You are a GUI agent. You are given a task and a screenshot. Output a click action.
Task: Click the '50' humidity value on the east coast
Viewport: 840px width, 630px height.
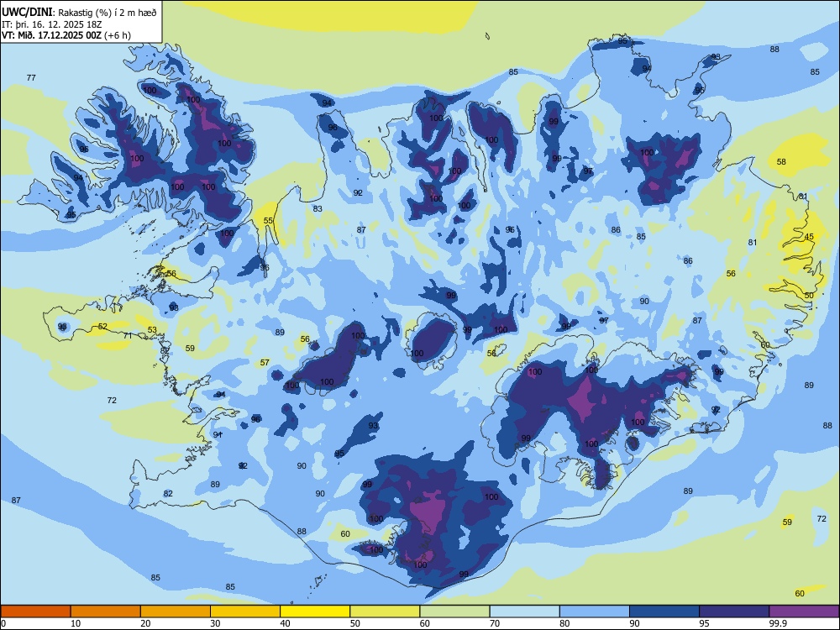pyautogui.click(x=809, y=295)
